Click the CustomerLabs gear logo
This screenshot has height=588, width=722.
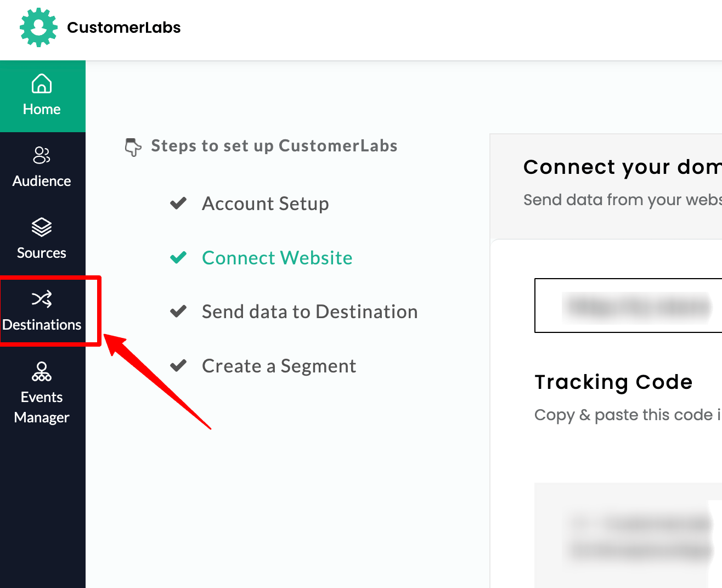tap(37, 27)
